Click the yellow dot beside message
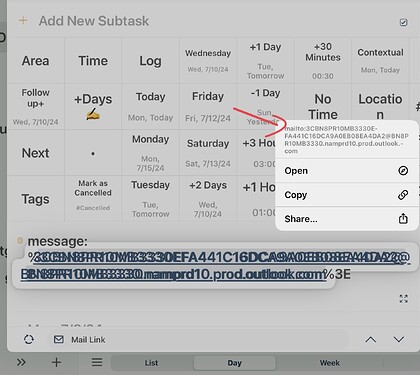This screenshot has width=420, height=375. tap(20, 240)
